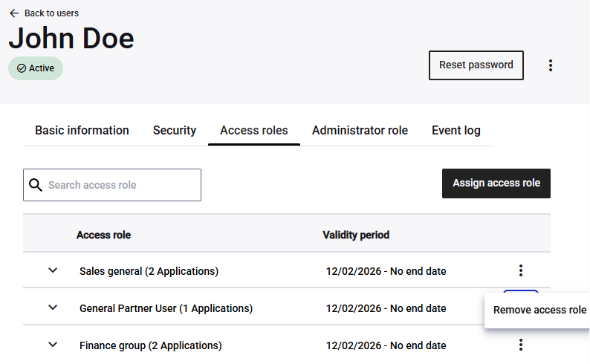This screenshot has height=364, width=590.
Task: Select 'Sales general (2 Applications)' text
Action: (149, 271)
